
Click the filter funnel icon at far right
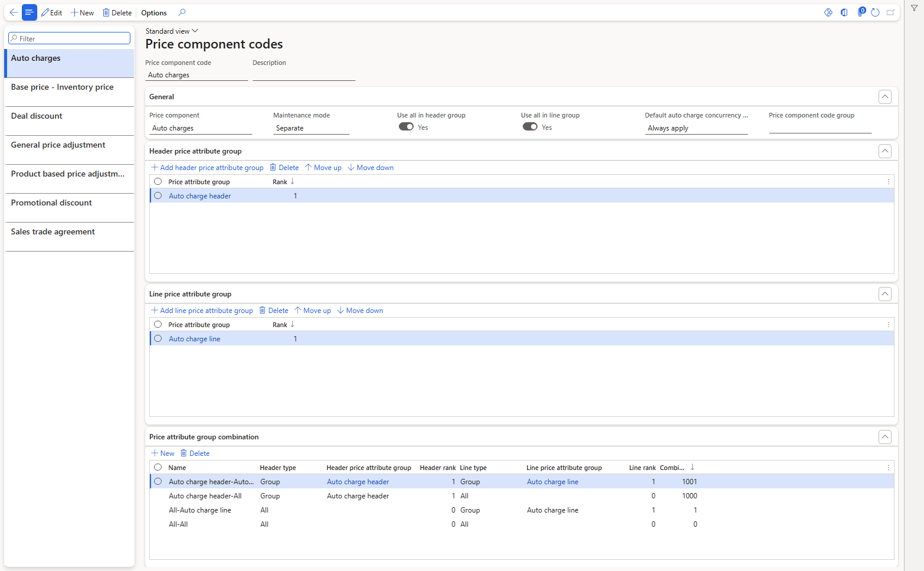[914, 8]
